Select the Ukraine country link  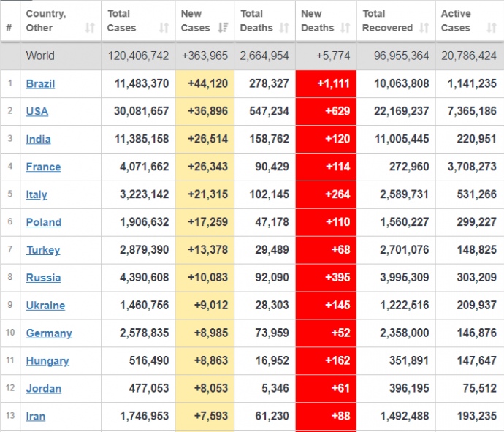pyautogui.click(x=45, y=306)
